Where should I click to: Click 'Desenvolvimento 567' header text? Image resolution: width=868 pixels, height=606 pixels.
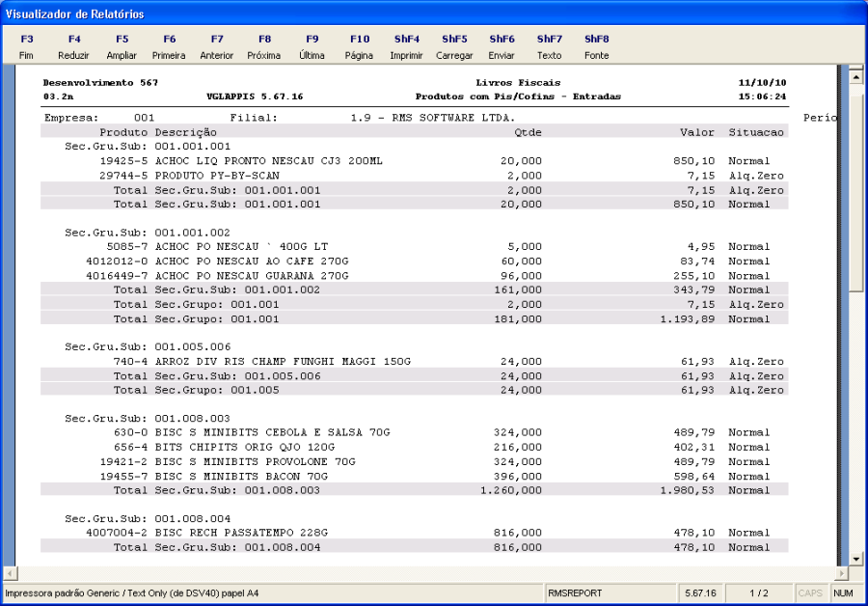[100, 83]
